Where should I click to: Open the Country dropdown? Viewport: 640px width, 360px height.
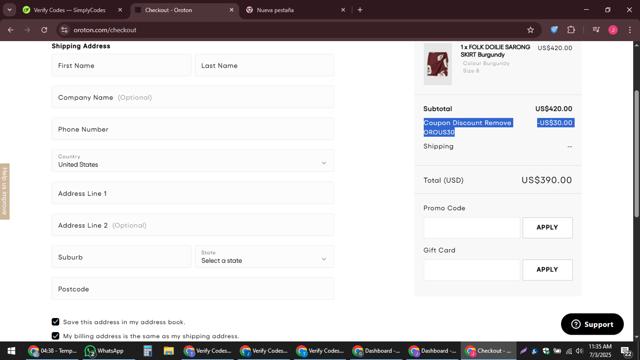[x=193, y=161]
